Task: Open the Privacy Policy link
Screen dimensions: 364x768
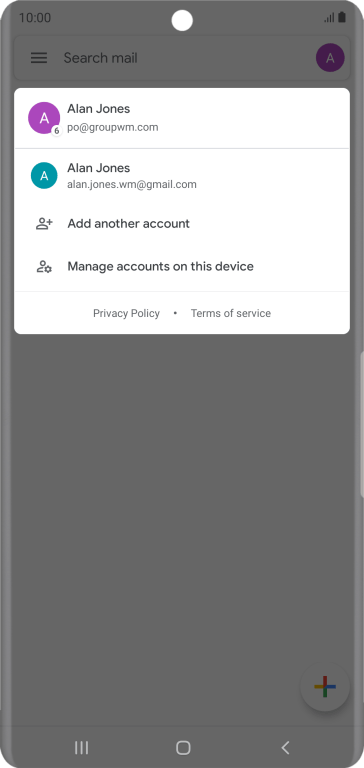Action: [126, 313]
